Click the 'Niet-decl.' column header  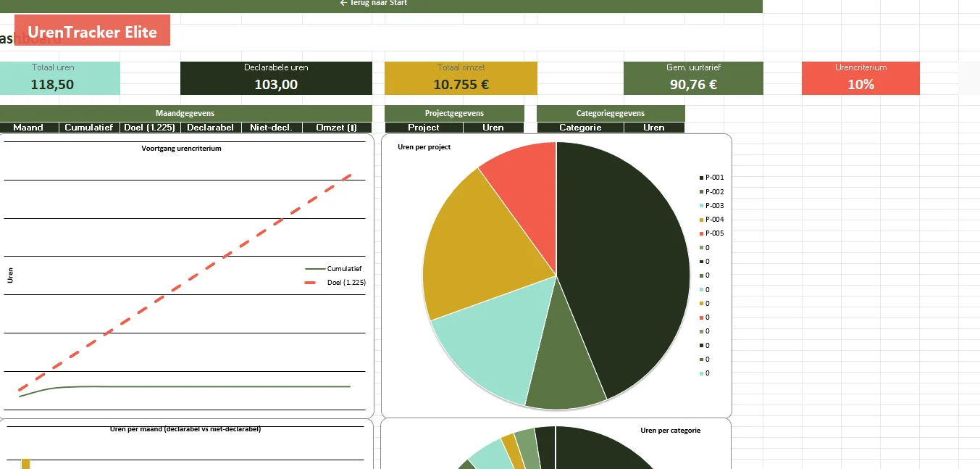271,128
